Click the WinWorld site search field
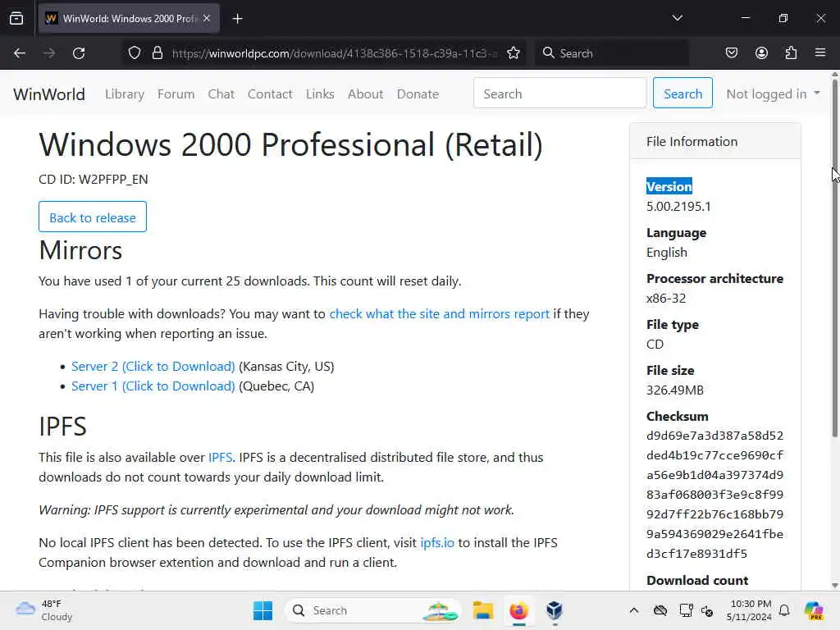The height and width of the screenshot is (630, 840). (559, 94)
